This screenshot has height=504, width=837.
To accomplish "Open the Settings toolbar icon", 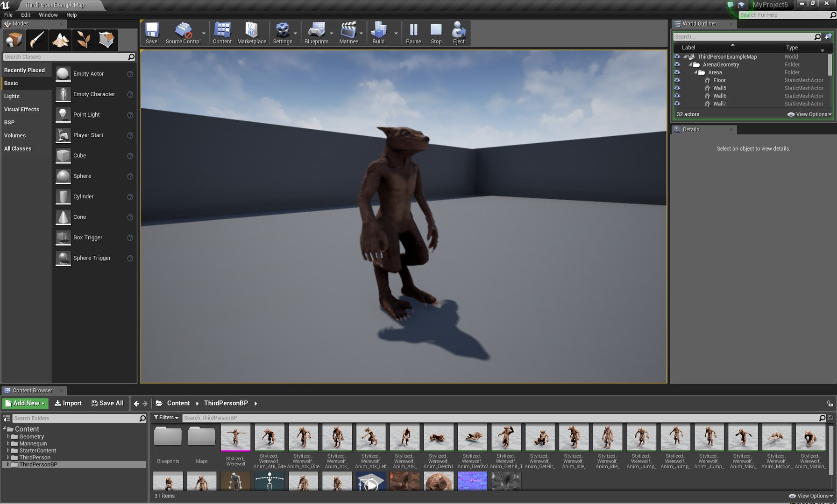I will pyautogui.click(x=283, y=33).
